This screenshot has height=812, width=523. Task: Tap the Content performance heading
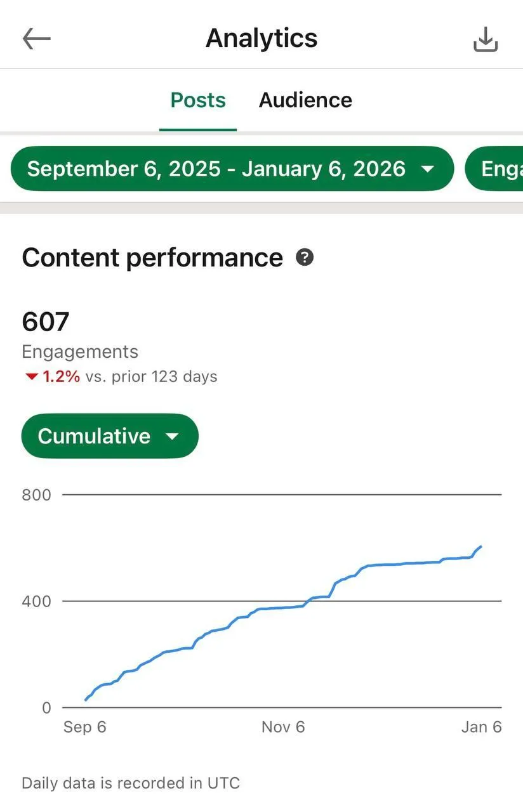[x=152, y=258]
